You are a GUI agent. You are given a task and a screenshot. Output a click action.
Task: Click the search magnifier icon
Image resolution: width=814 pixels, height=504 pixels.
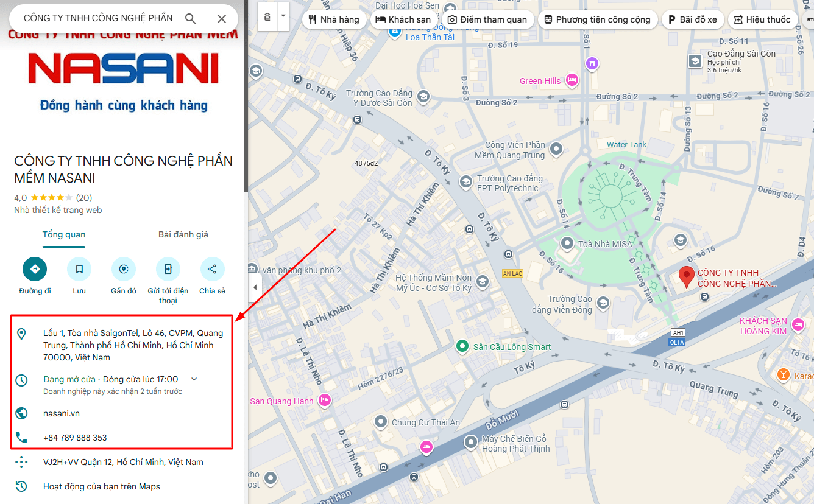191,19
